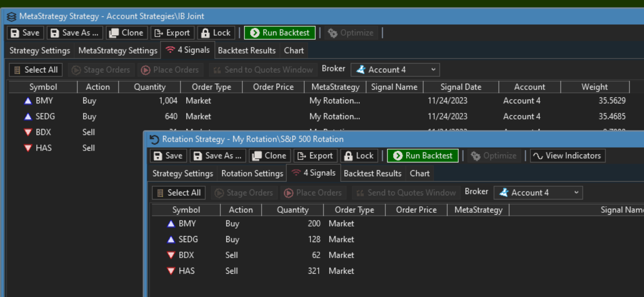
Task: Open the Rotation Settings tab
Action: coord(252,173)
